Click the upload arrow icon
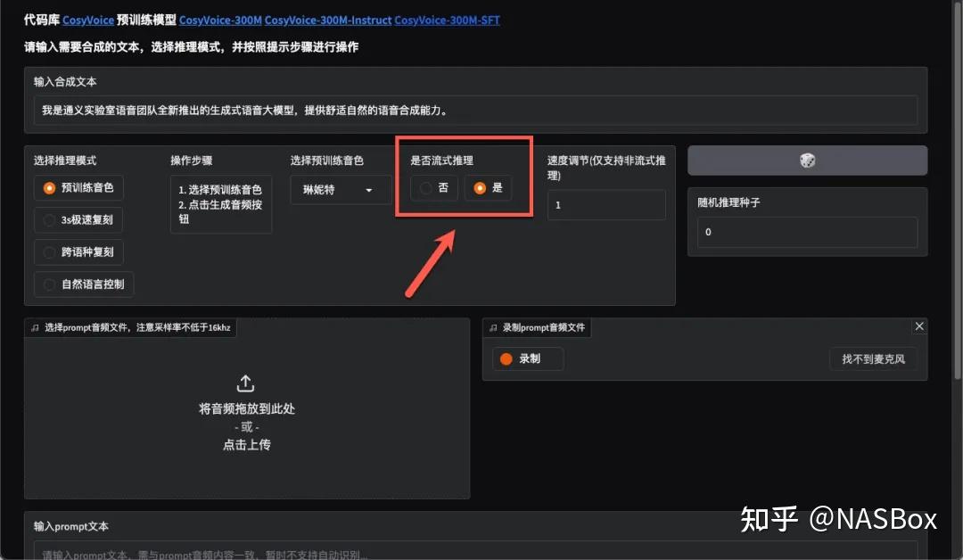This screenshot has width=963, height=560. [246, 383]
